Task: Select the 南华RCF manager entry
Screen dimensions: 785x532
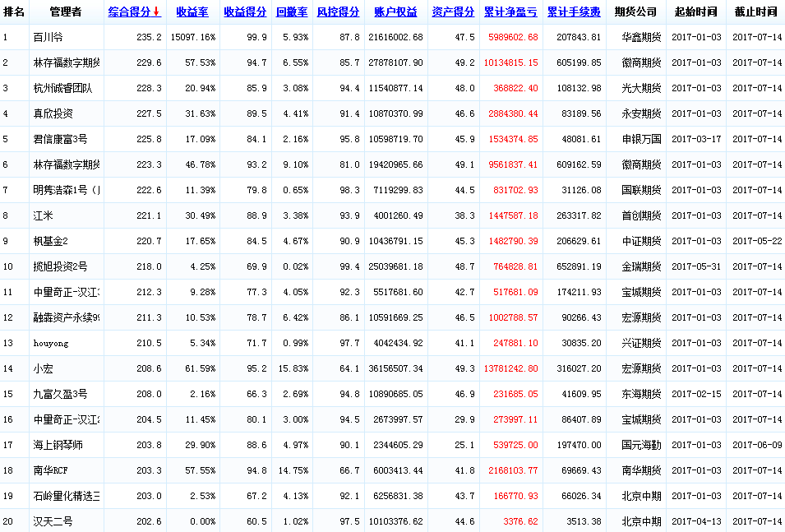Action: point(50,470)
